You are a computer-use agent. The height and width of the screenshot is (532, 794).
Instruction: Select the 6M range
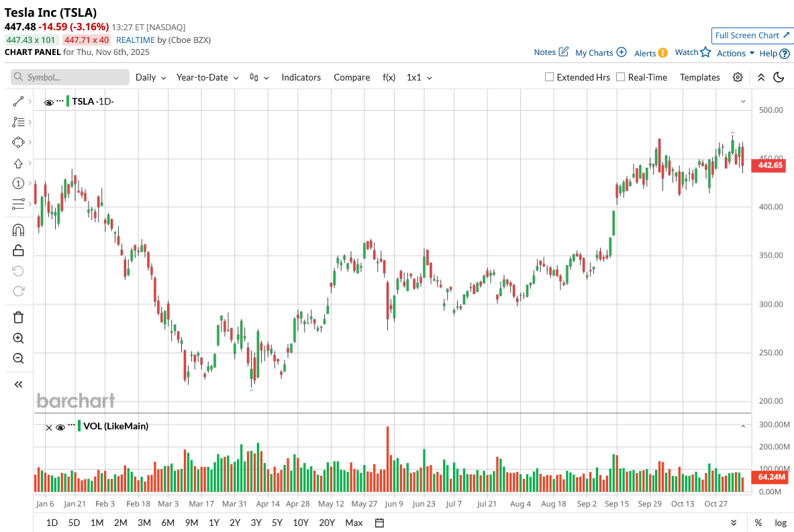pos(168,523)
